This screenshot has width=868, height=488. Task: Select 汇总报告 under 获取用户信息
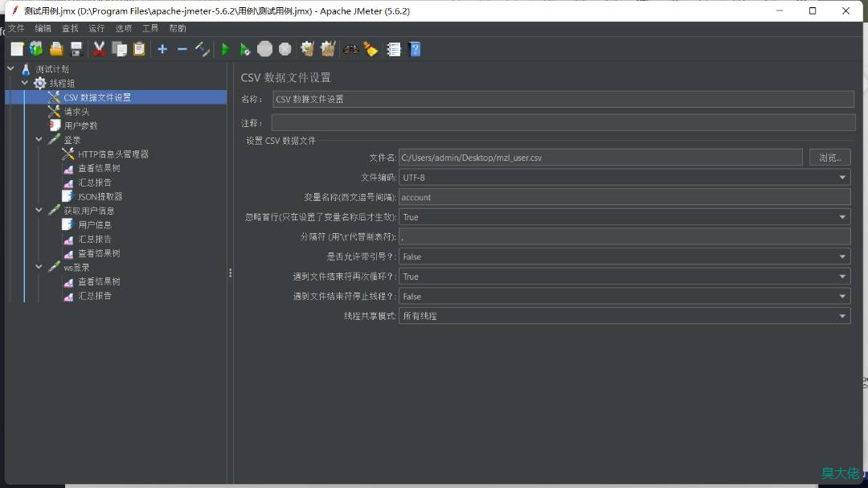[x=95, y=240]
